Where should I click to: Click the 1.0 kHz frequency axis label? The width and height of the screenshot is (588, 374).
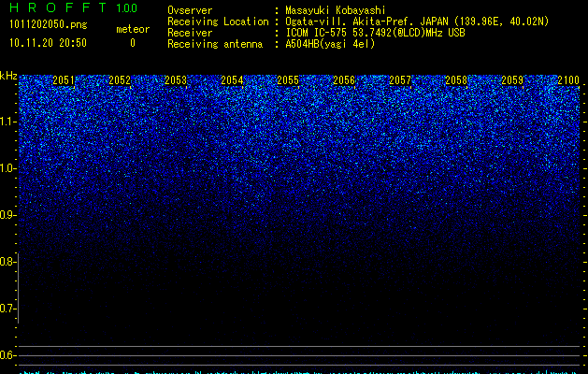7,168
